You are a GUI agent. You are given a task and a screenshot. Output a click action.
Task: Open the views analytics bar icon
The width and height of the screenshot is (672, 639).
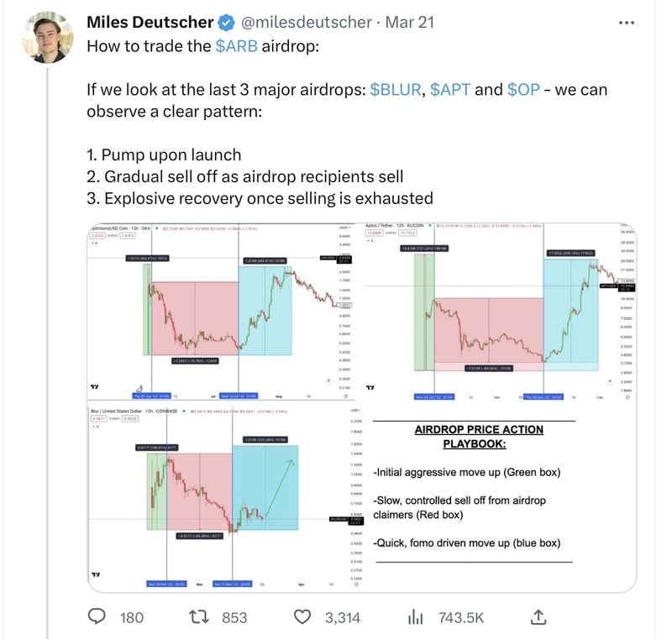(415, 617)
